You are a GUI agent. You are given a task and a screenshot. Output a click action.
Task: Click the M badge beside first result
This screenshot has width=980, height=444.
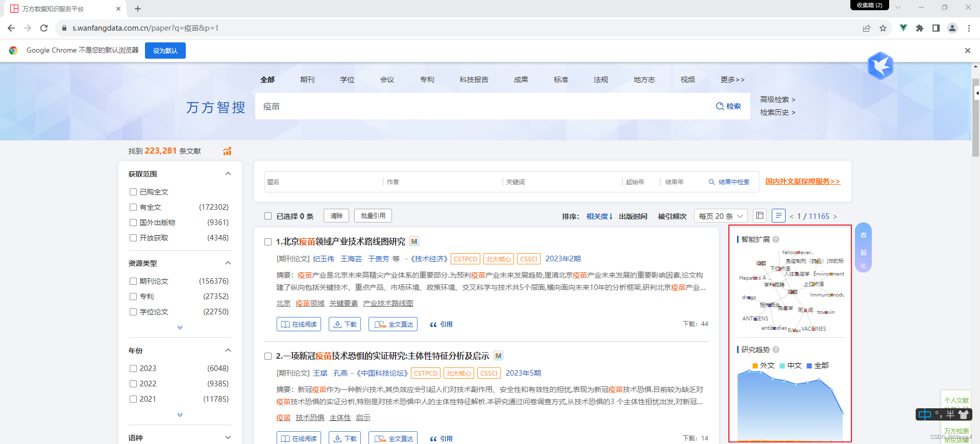[x=414, y=241]
